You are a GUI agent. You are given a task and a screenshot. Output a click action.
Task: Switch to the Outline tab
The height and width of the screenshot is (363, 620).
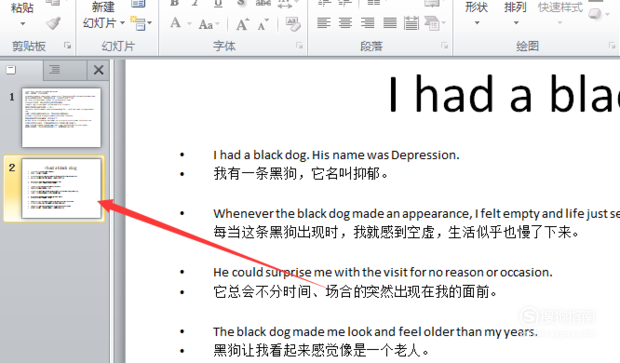tap(55, 70)
